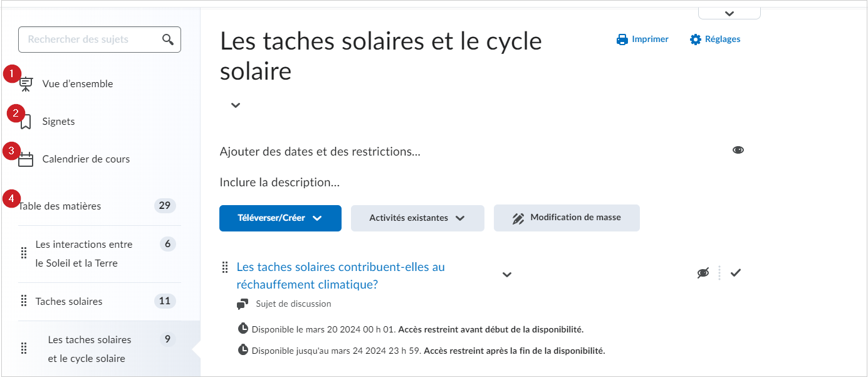Open the Activités existantes dropdown
Viewport: 868px width, 377px height.
click(x=417, y=218)
